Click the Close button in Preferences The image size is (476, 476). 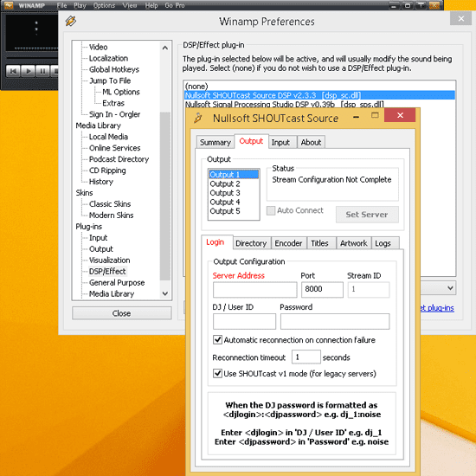click(122, 313)
